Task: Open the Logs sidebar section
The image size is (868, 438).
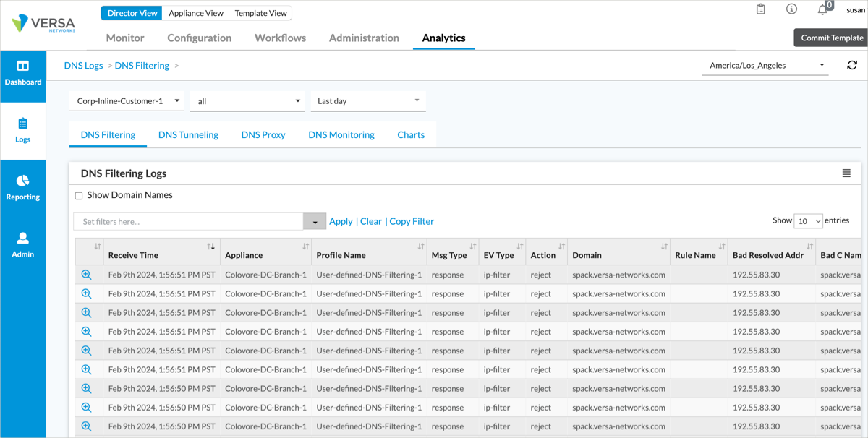Action: coord(23,131)
